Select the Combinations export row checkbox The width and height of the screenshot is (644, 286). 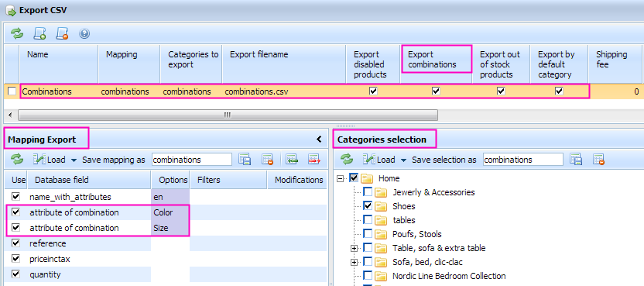coord(12,91)
